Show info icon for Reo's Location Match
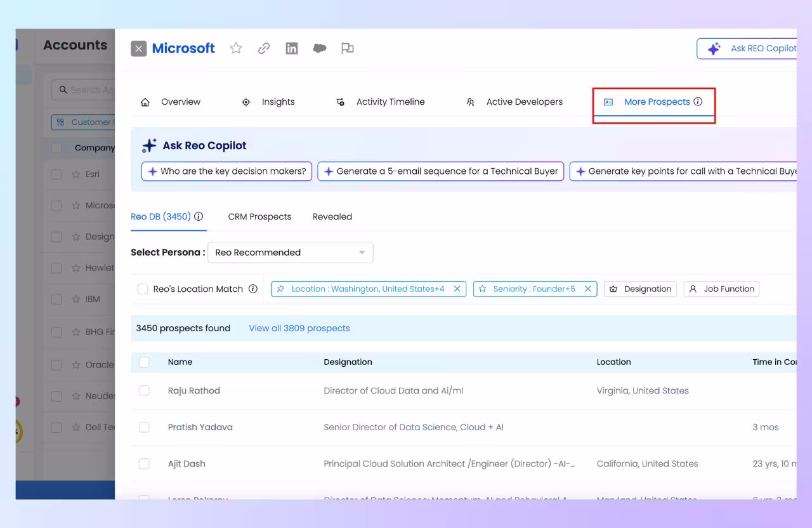 click(x=253, y=289)
